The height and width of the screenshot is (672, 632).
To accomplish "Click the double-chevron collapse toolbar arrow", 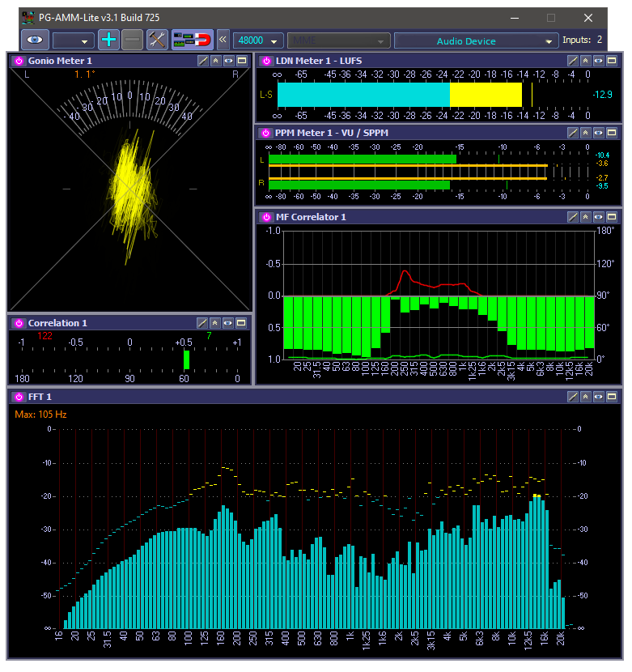I will tap(224, 40).
